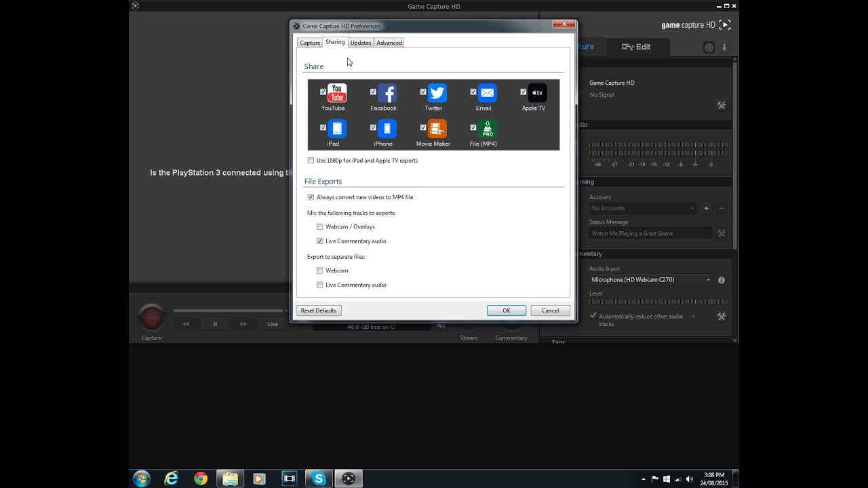This screenshot has height=488, width=868.
Task: Click the Game Capture HD taskbar icon
Action: (x=349, y=479)
